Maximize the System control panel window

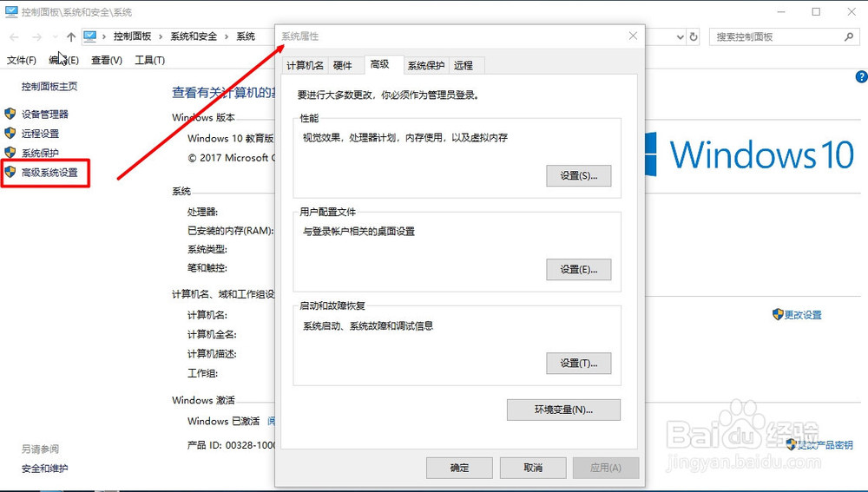point(816,11)
